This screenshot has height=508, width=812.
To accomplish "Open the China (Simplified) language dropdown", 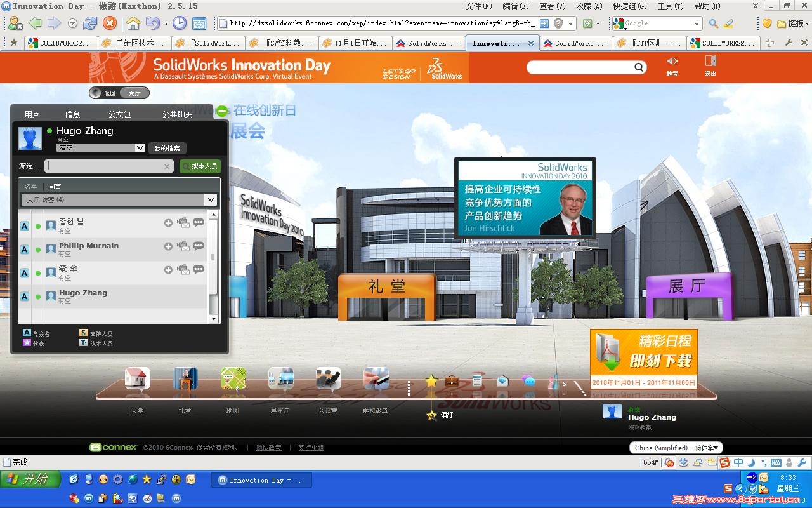I will tap(676, 448).
